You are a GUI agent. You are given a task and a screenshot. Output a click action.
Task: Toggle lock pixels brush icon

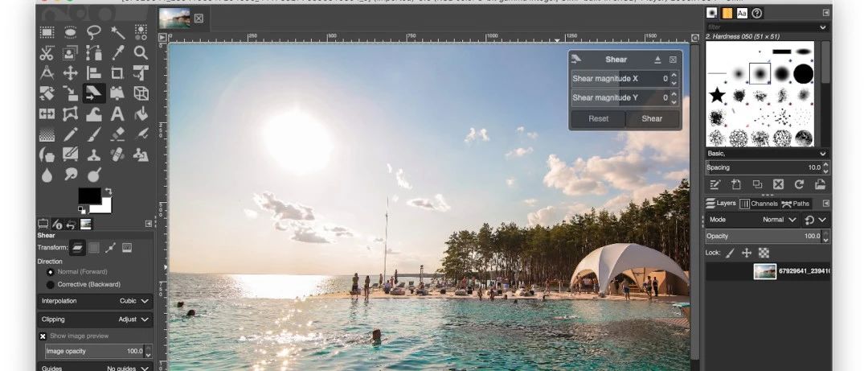click(730, 253)
